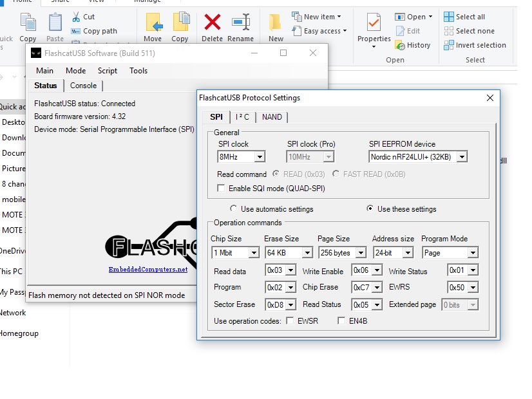The height and width of the screenshot is (399, 532).
Task: Expand the Erase Size dropdown
Action: [x=307, y=252]
